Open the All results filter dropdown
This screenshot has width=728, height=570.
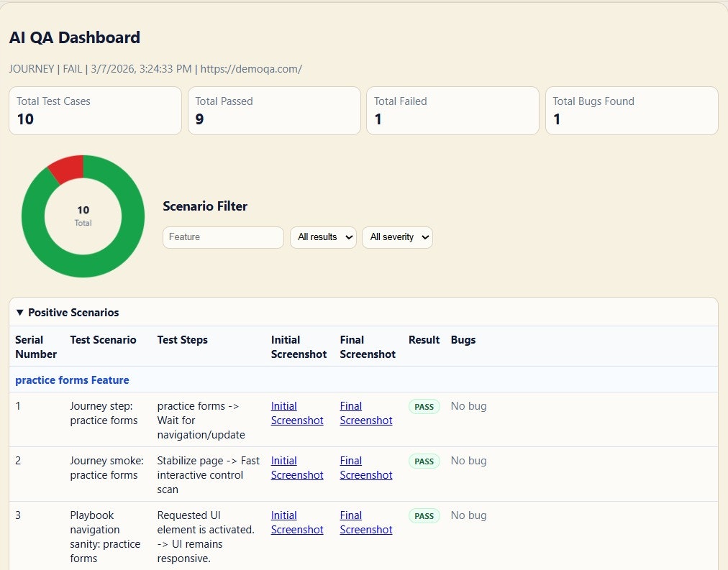click(323, 237)
